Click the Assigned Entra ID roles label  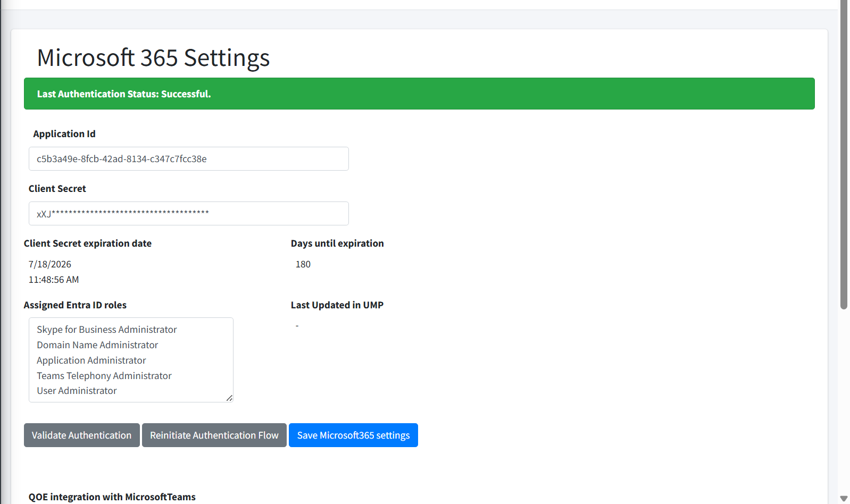(x=75, y=305)
